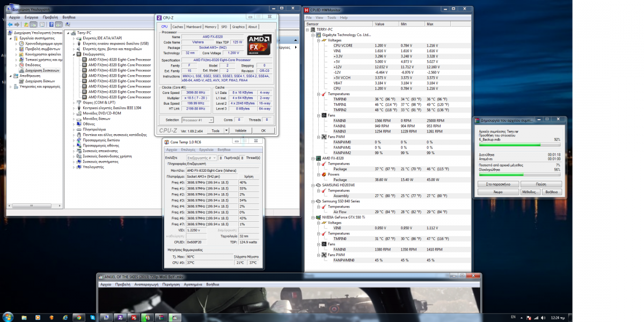Open Selection Processor #1 dropdown in CPU-Z

[x=197, y=120]
